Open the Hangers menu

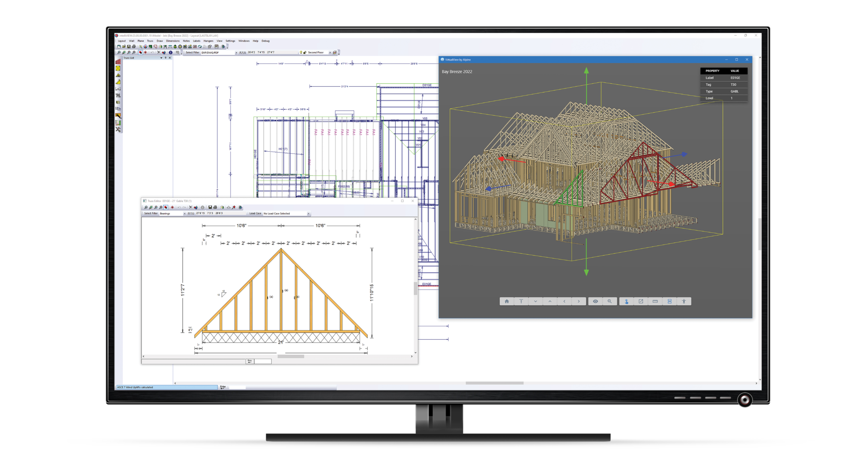[x=208, y=41]
